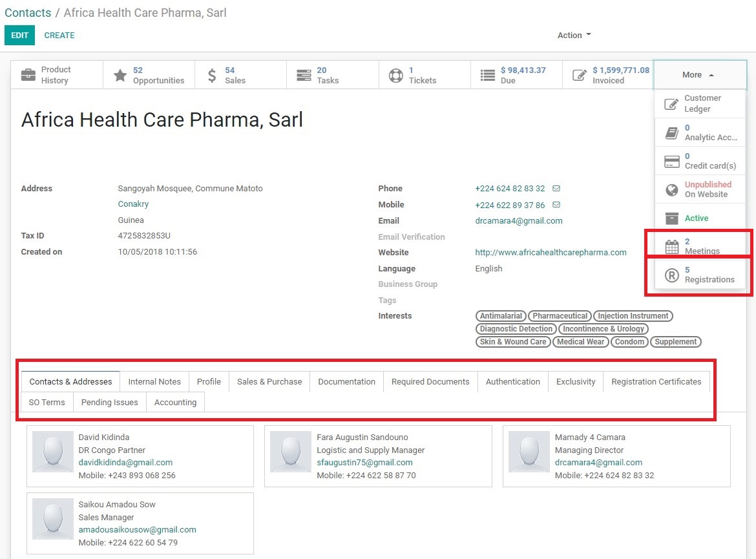This screenshot has height=559, width=756.
Task: Click the Edit button
Action: click(x=20, y=35)
